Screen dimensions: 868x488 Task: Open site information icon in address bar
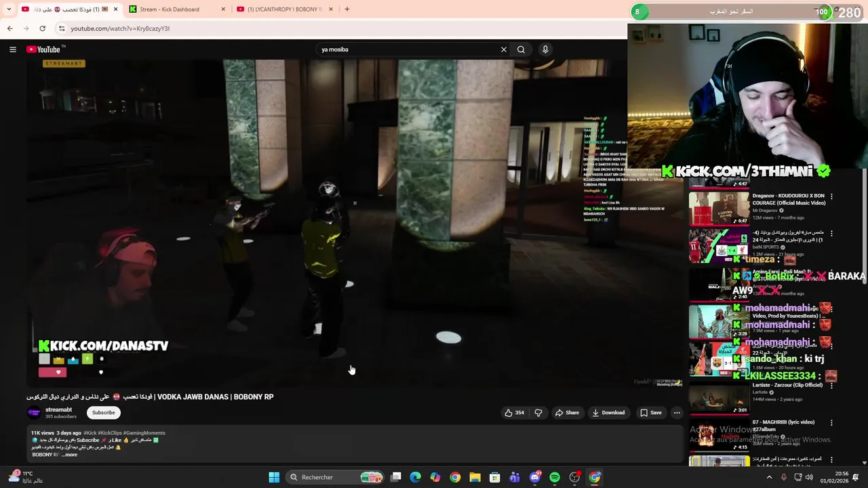point(62,28)
